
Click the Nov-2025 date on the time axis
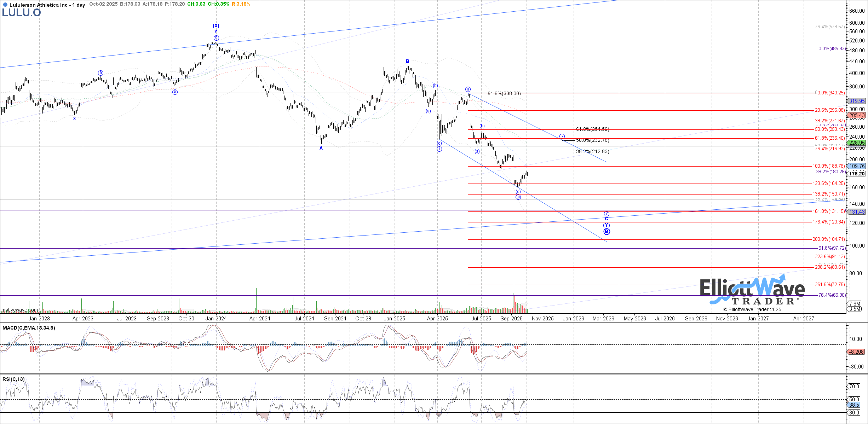(542, 319)
